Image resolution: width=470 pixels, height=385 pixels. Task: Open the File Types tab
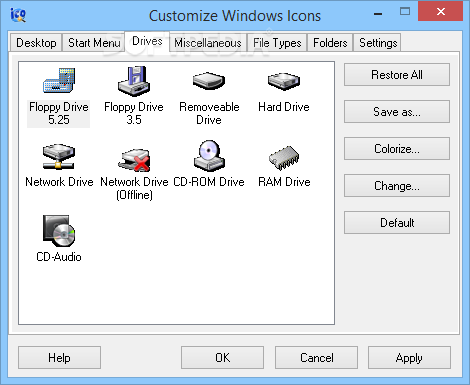pos(277,43)
